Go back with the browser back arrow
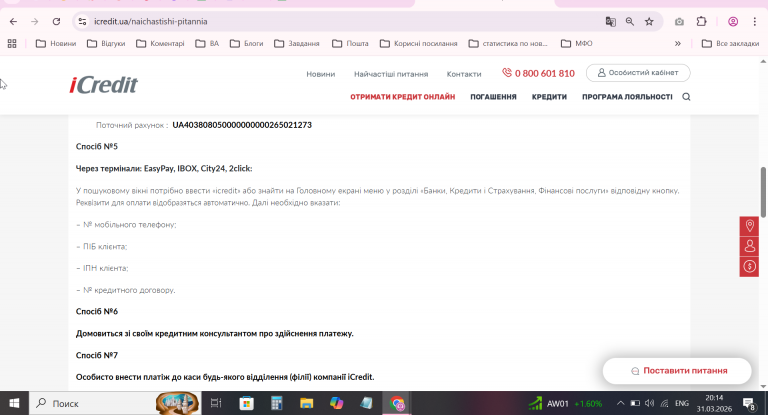The image size is (768, 415). pos(13,22)
